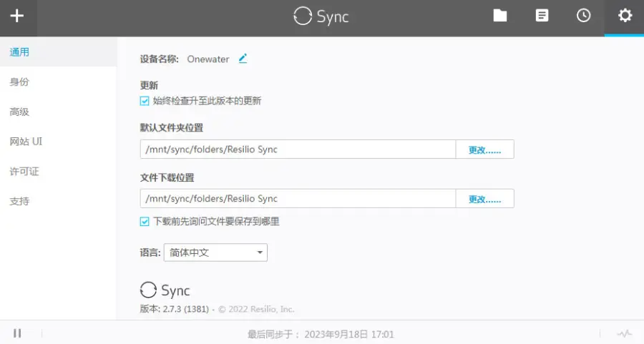Select the 网站 UI settings tab
Image resolution: width=644 pixels, height=344 pixels.
(59, 142)
